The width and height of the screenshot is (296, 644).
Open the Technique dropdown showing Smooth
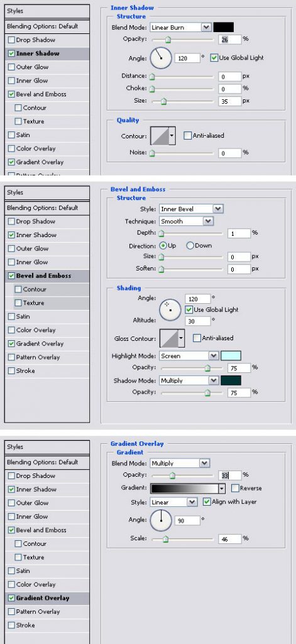187,221
